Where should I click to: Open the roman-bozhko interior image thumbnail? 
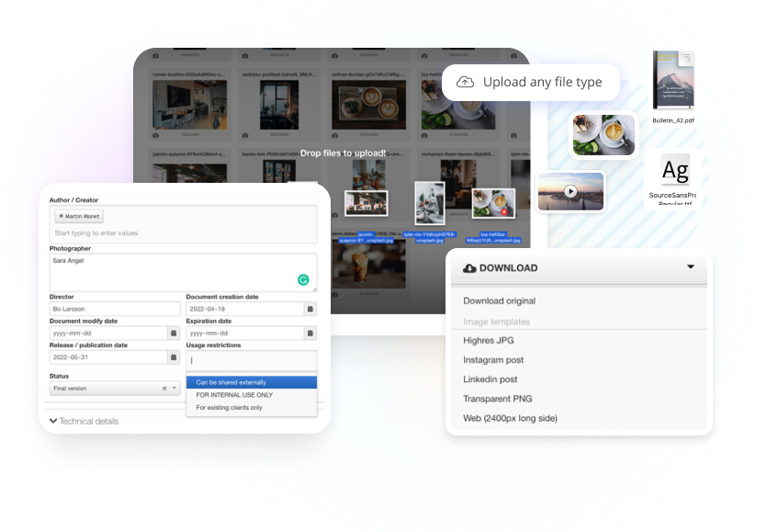[190, 105]
